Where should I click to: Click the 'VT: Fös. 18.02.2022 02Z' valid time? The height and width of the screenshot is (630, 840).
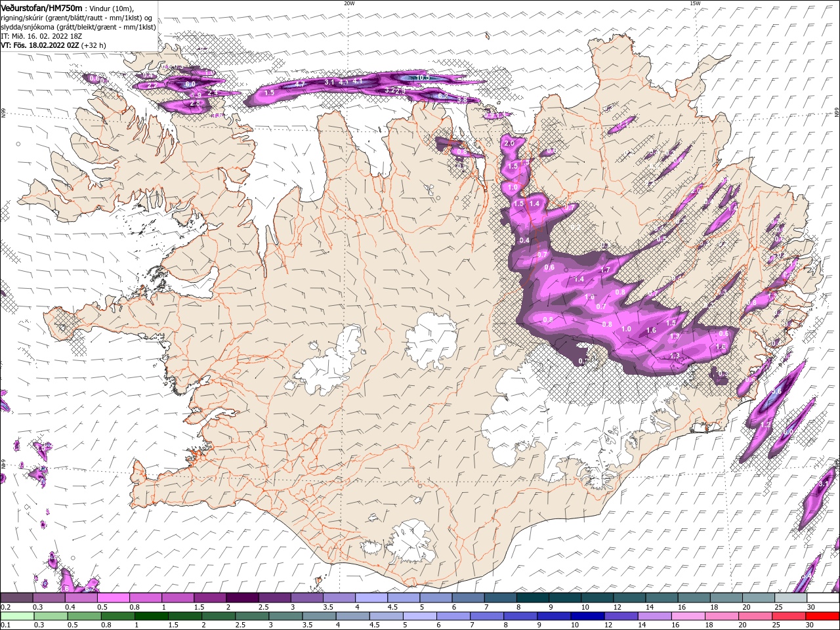tap(39, 45)
